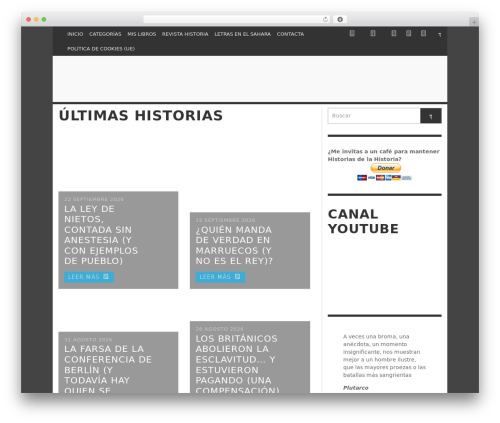Open LETRAS EN EL SAHARA menu
Image resolution: width=500 pixels, height=423 pixels.
point(242,34)
